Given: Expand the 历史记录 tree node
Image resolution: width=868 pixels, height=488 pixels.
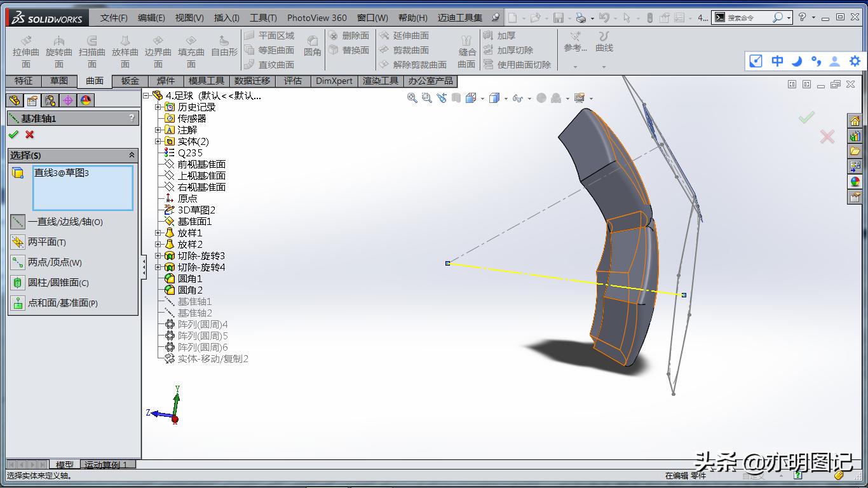Looking at the screenshot, I should point(158,107).
